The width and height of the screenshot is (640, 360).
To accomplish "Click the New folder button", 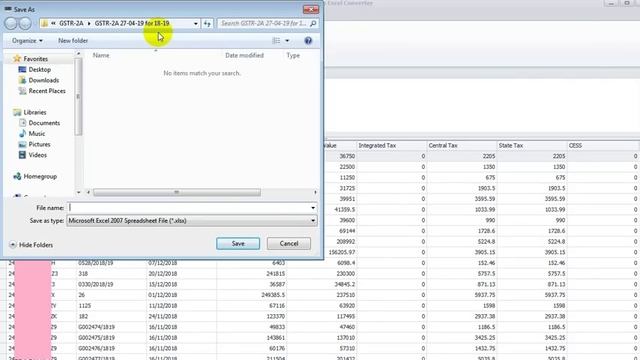I will pyautogui.click(x=73, y=40).
